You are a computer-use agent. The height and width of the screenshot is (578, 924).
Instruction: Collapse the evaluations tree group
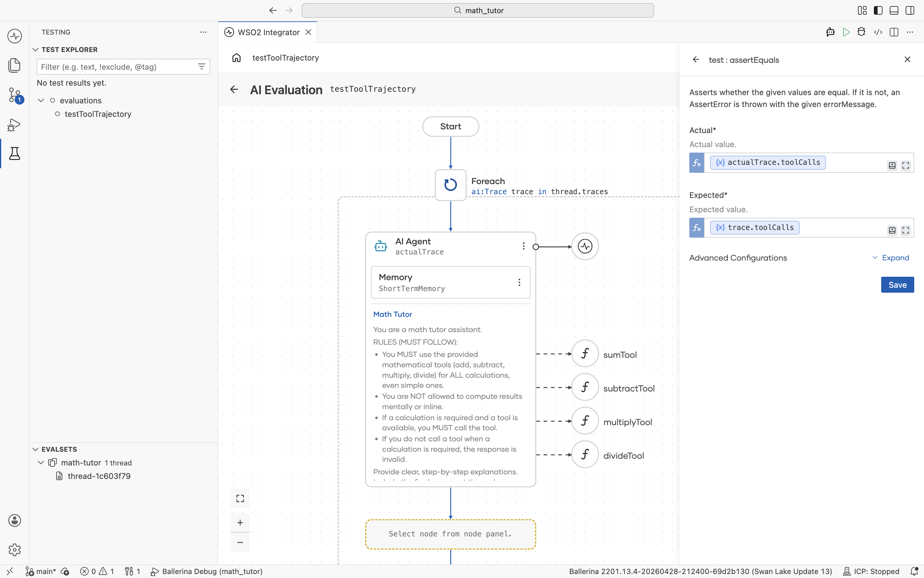click(41, 101)
